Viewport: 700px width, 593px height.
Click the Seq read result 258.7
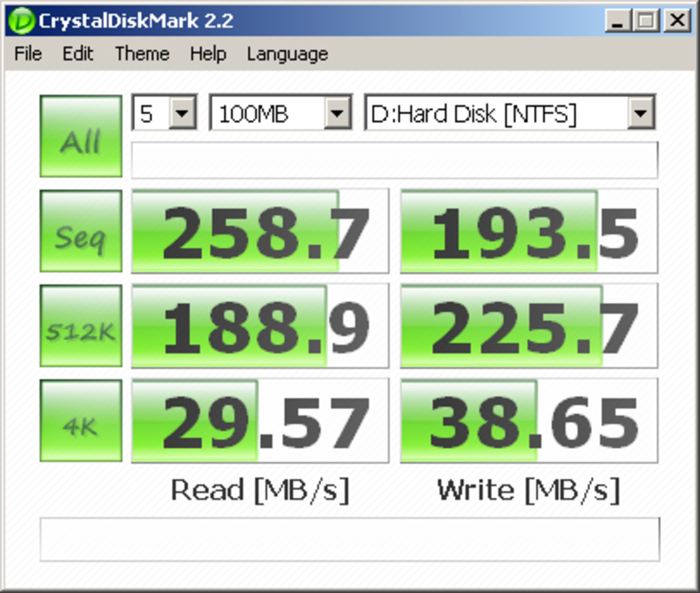click(x=260, y=231)
